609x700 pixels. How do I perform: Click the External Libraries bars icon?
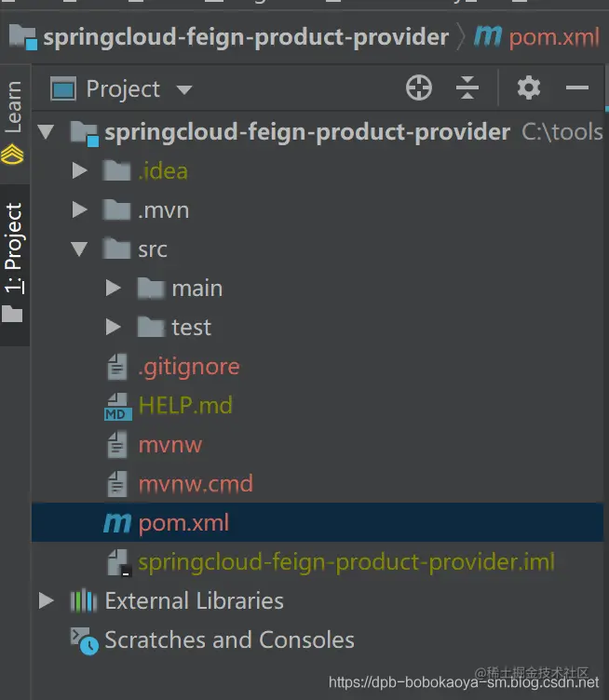84,601
